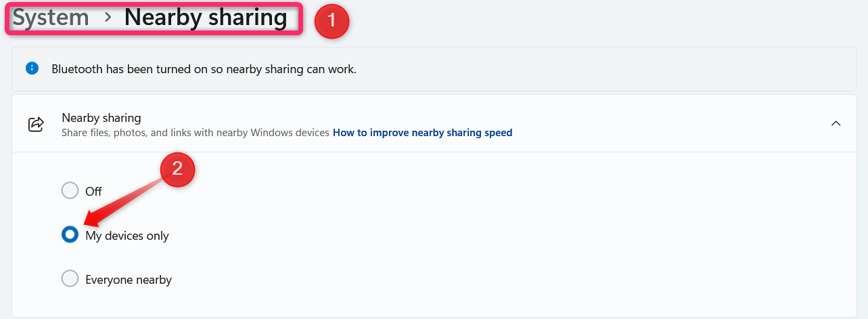Select the Off radio button
The height and width of the screenshot is (319, 868).
point(70,191)
